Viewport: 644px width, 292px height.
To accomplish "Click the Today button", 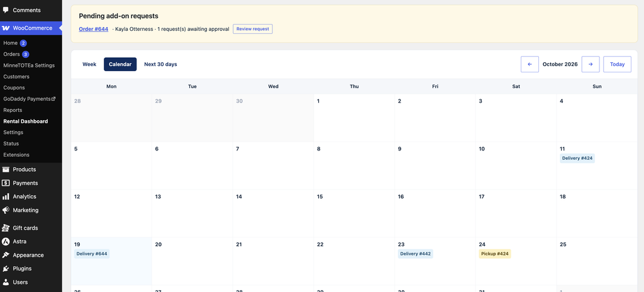I will [x=618, y=64].
